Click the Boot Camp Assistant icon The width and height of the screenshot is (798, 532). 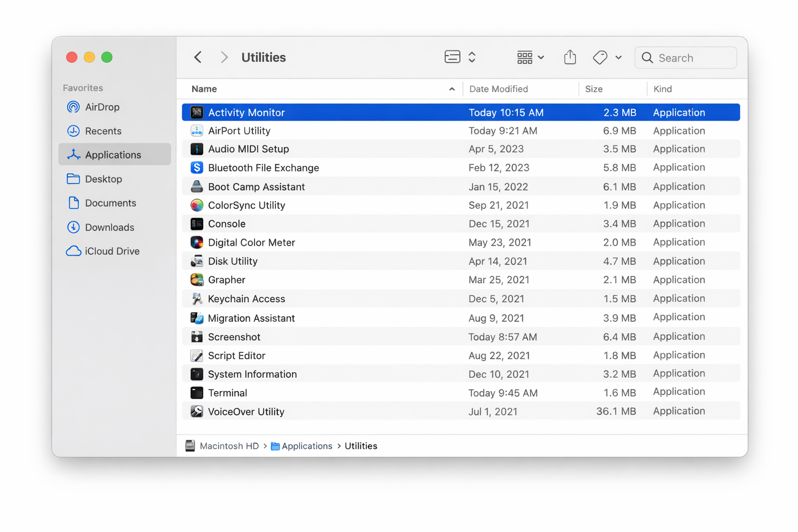click(x=196, y=187)
